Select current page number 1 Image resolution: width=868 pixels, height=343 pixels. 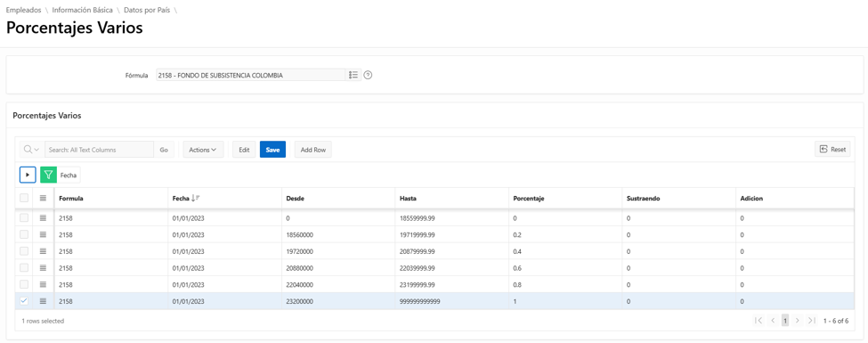click(785, 320)
